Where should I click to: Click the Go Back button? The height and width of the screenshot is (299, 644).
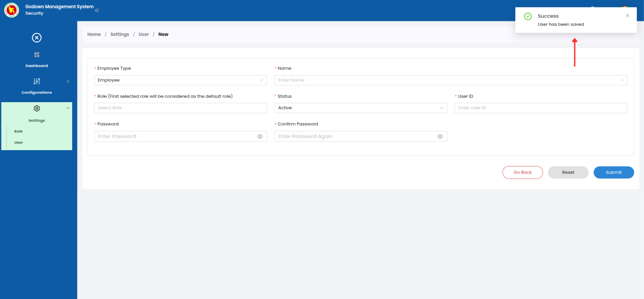523,172
